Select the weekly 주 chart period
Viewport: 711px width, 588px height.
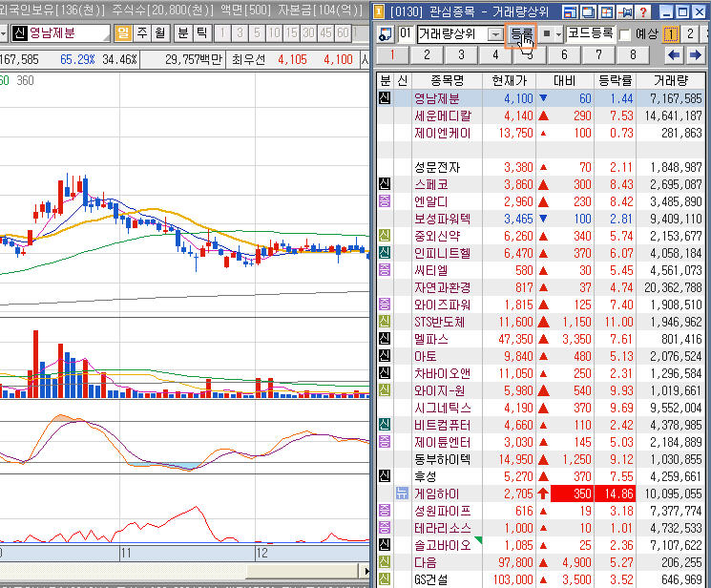click(x=142, y=33)
